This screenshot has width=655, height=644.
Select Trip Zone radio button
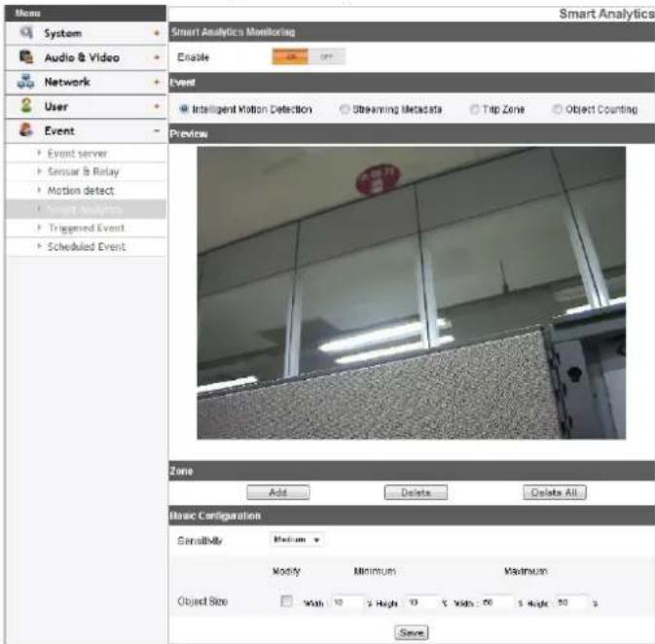474,109
